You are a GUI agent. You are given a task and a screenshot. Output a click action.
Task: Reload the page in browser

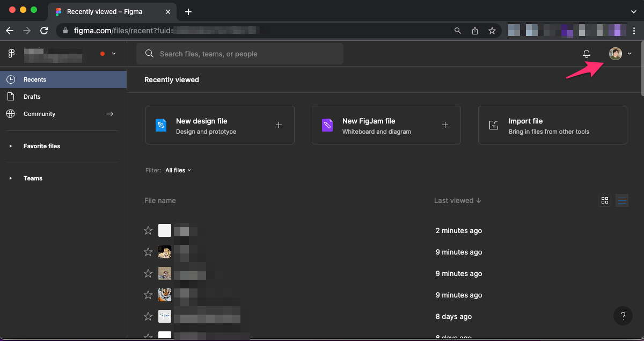pyautogui.click(x=44, y=31)
